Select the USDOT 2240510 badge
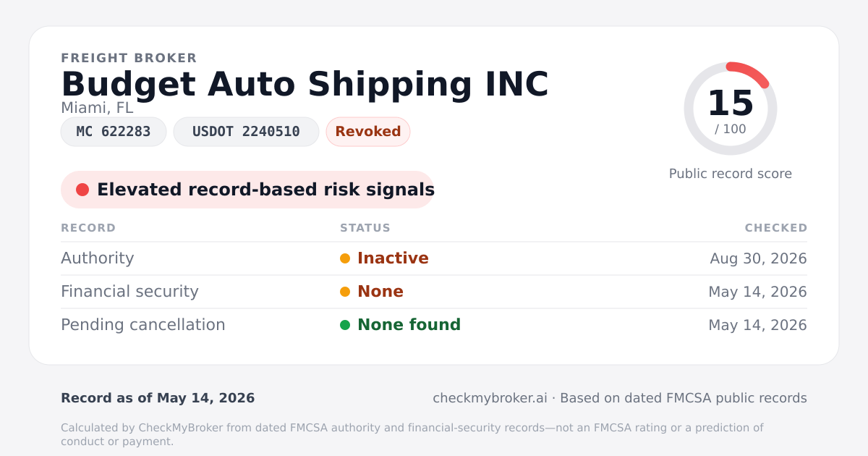The image size is (868, 456). coord(246,132)
